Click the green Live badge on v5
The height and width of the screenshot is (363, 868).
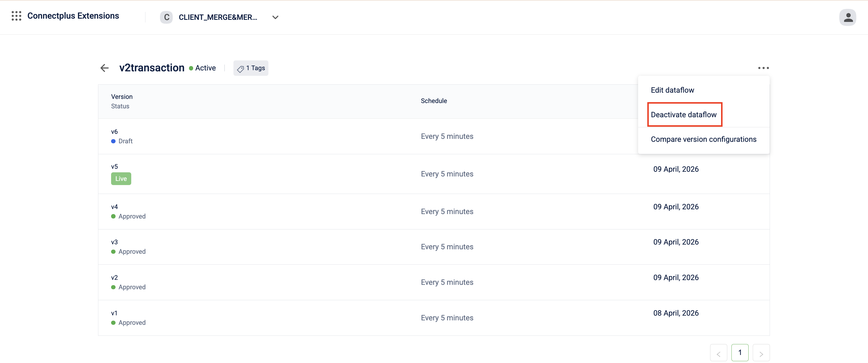121,179
